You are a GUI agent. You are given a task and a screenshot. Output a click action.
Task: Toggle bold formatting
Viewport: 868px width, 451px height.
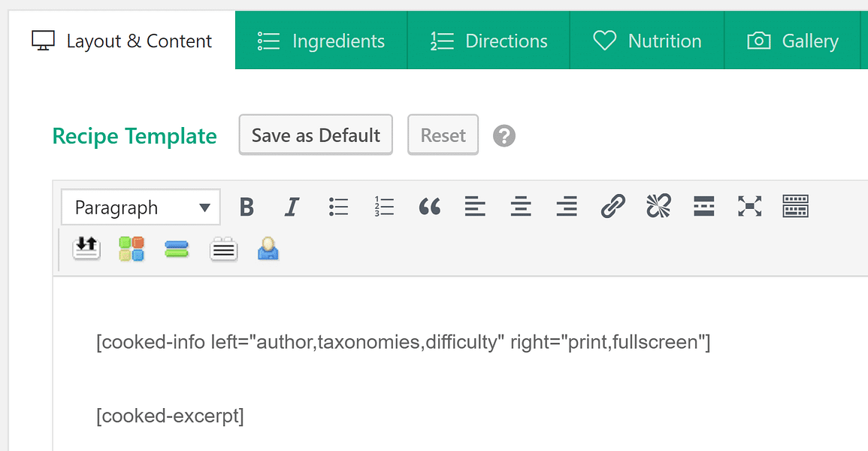(x=246, y=207)
